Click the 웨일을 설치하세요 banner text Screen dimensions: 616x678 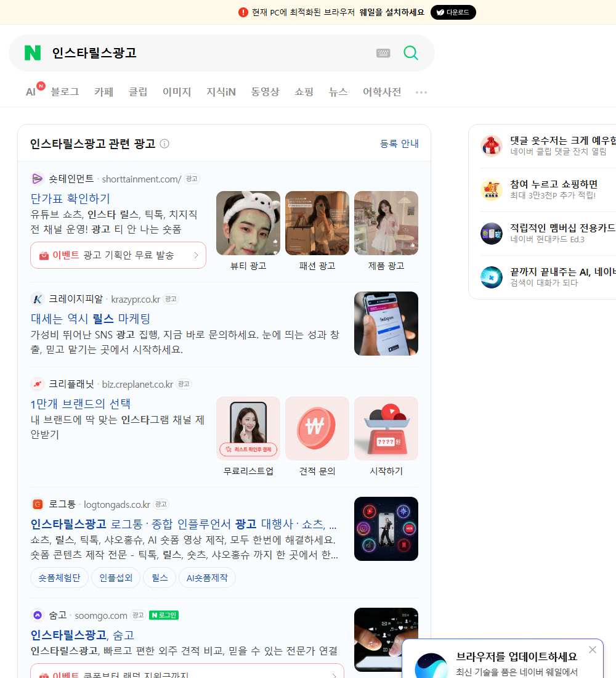tap(392, 12)
